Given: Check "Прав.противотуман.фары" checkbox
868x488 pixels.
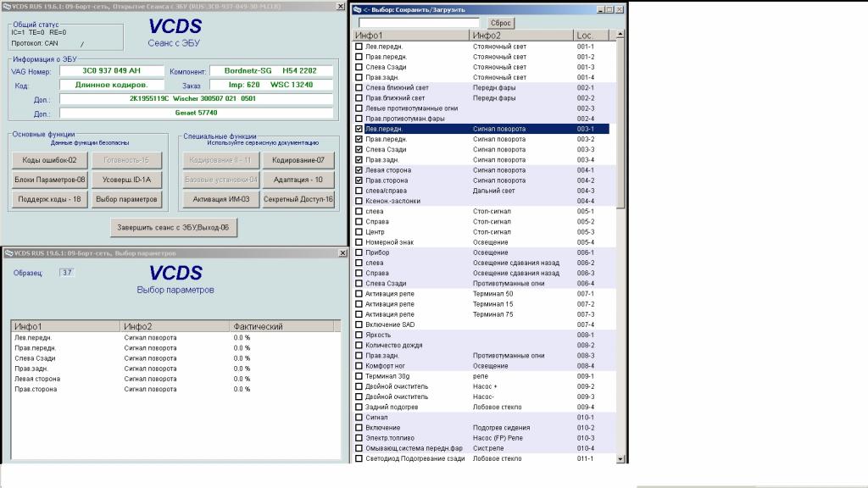Looking at the screenshot, I should pos(359,119).
